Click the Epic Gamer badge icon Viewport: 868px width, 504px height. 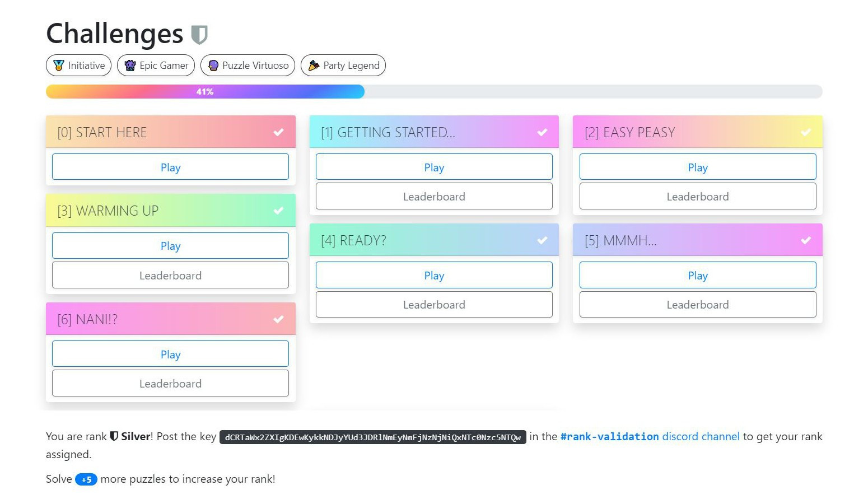coord(130,66)
